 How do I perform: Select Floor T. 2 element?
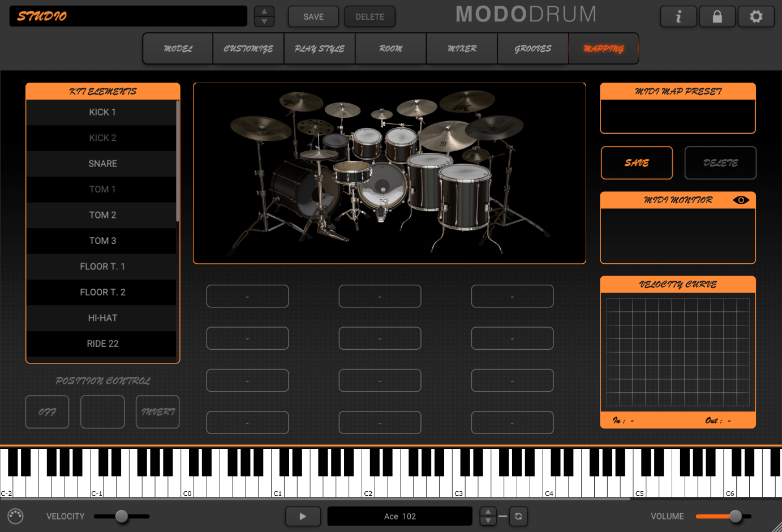tap(102, 293)
